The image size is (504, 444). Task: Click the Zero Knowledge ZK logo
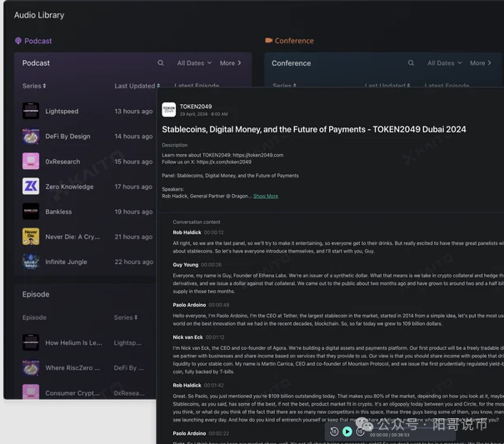(x=31, y=186)
